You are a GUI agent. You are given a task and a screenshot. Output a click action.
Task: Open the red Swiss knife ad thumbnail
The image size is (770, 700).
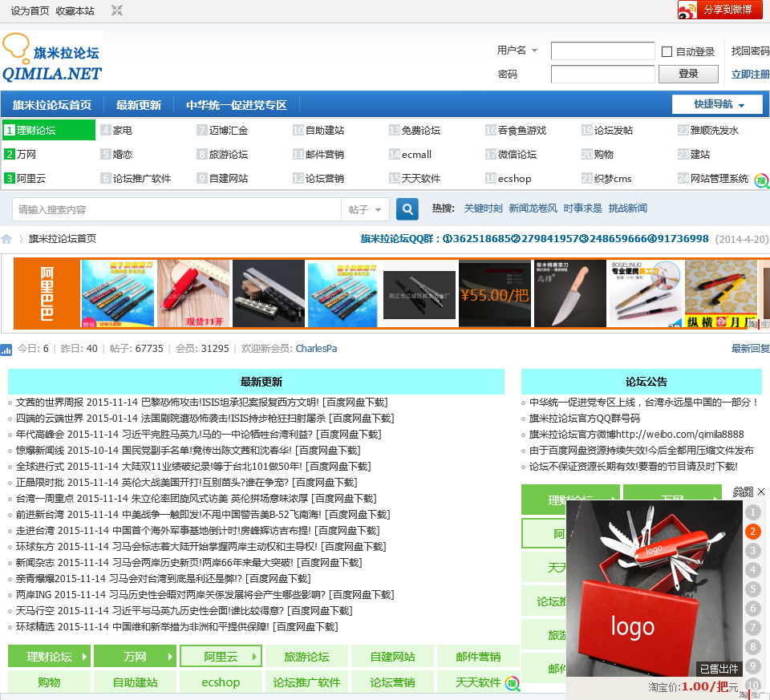coord(193,293)
